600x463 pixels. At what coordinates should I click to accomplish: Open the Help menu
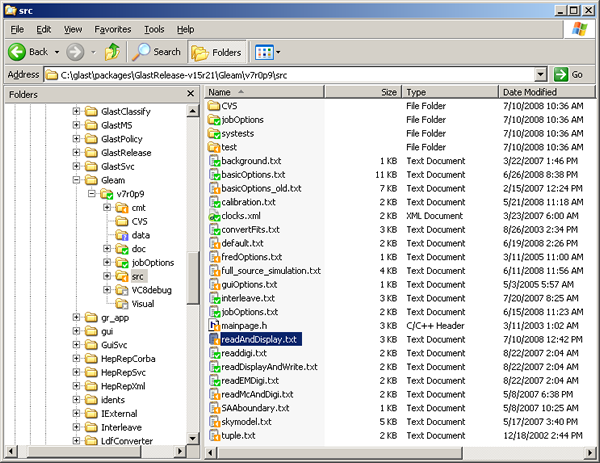(x=186, y=29)
